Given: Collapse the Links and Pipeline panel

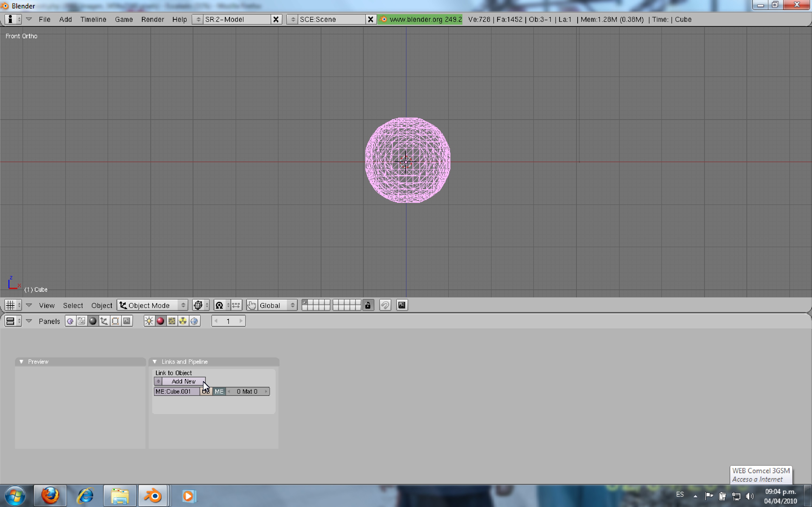Looking at the screenshot, I should tap(155, 361).
